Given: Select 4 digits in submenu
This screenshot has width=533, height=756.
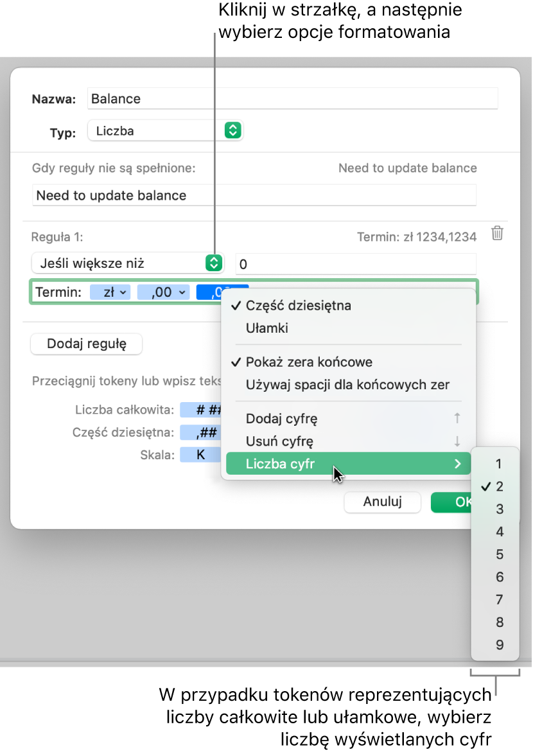Looking at the screenshot, I should [495, 532].
